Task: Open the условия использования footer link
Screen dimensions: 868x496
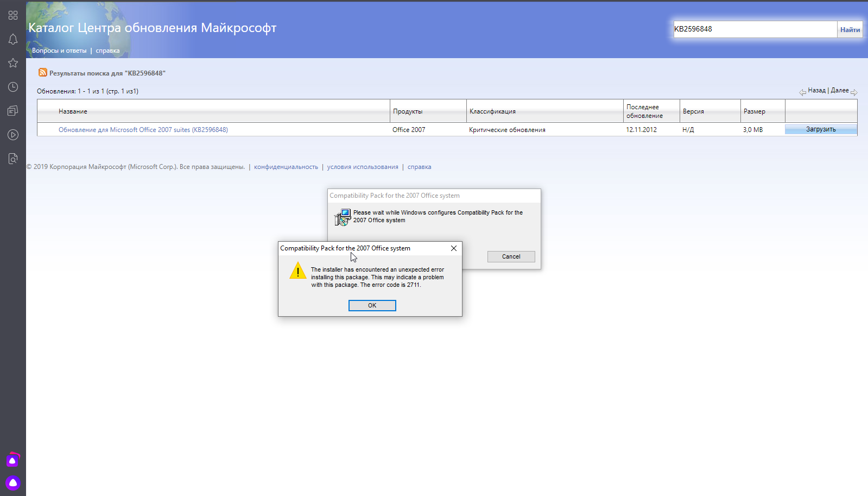Action: coord(363,167)
